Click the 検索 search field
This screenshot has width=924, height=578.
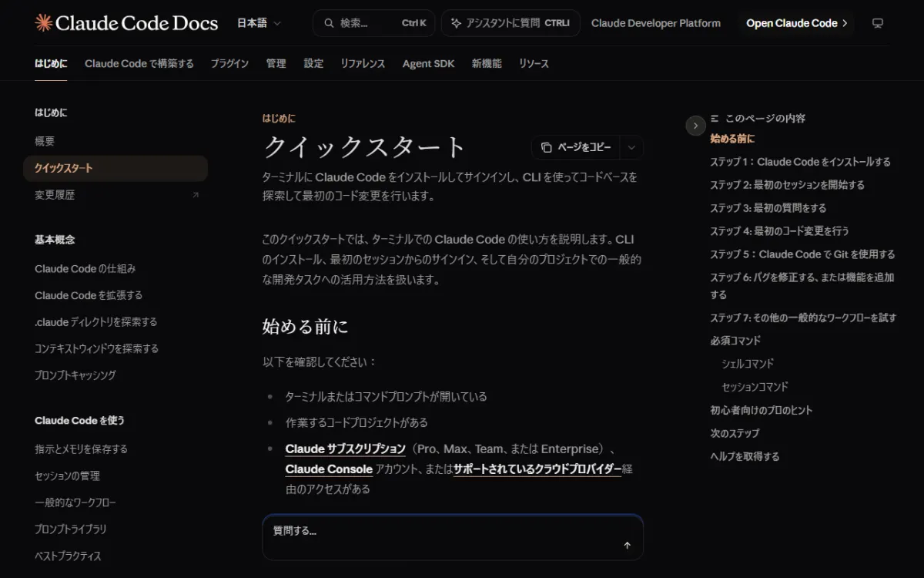[373, 23]
